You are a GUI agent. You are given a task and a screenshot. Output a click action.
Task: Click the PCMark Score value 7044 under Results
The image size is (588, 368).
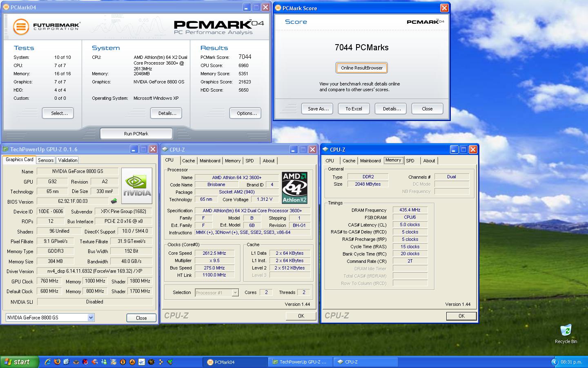pos(245,57)
